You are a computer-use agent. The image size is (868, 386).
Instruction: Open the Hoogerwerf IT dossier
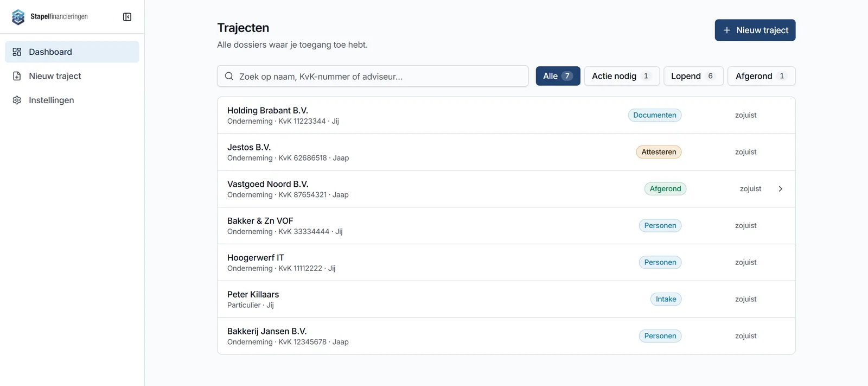click(506, 262)
